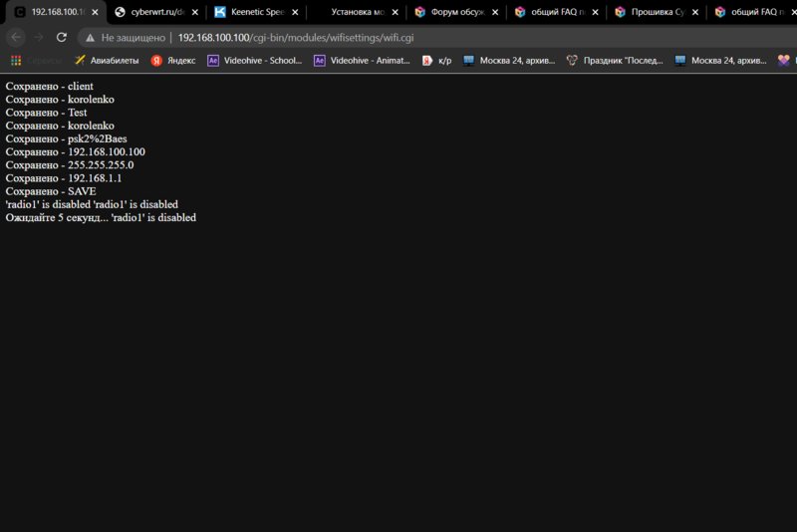Open the Авиабилеты bookmark
Viewport: 797px width, 532px height.
[107, 61]
